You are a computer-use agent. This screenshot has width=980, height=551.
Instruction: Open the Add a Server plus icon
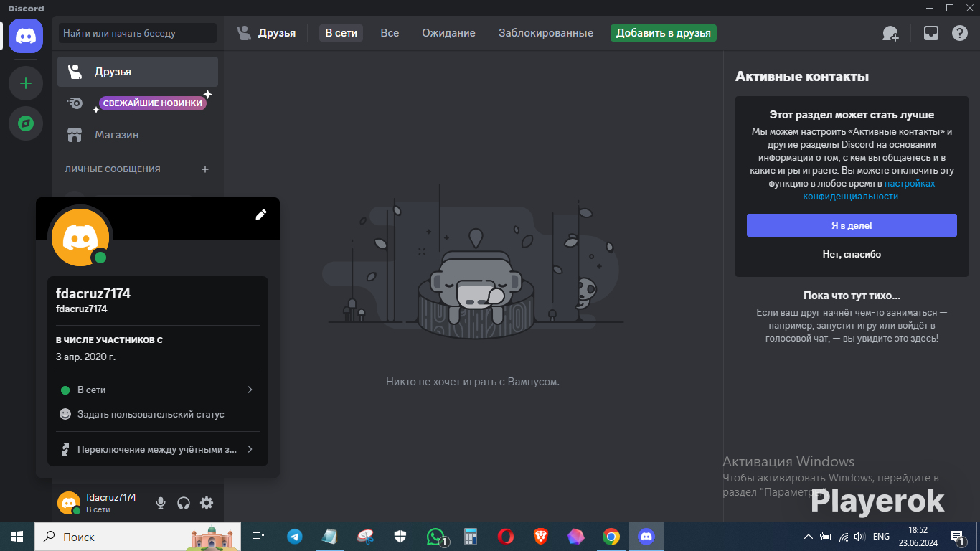point(26,83)
